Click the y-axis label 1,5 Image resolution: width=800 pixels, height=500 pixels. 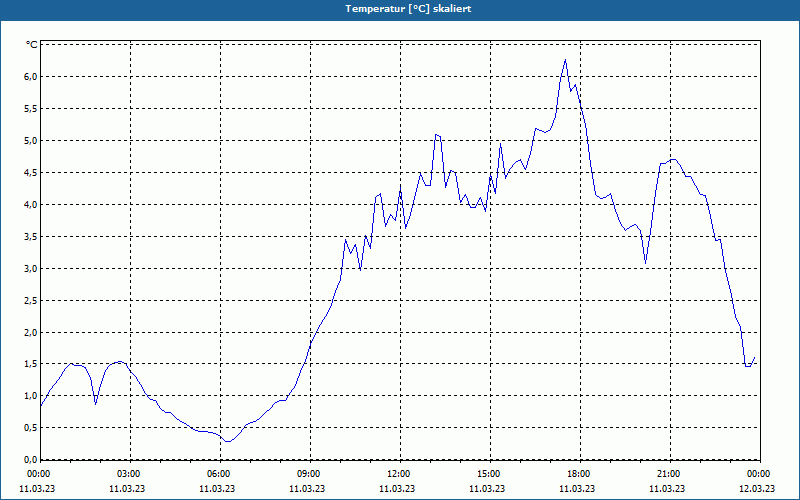pos(31,364)
